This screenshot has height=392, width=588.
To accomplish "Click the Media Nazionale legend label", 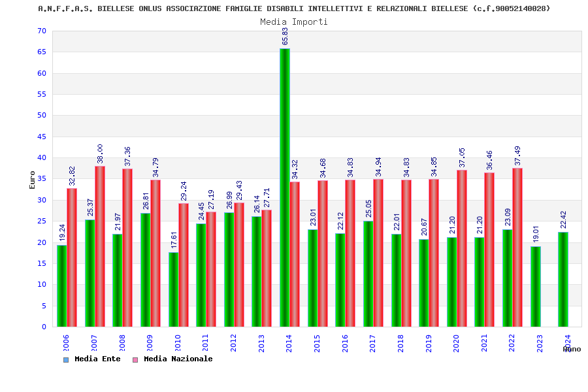I will (178, 359).
